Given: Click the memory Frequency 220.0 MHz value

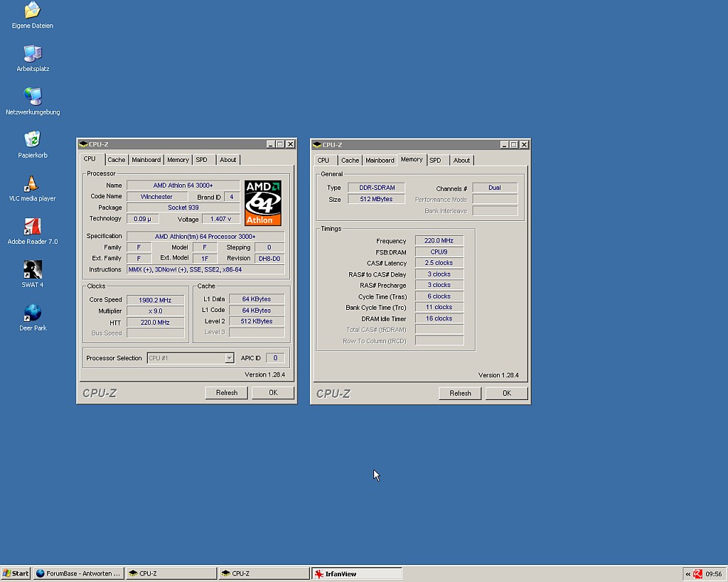Looking at the screenshot, I should point(439,240).
